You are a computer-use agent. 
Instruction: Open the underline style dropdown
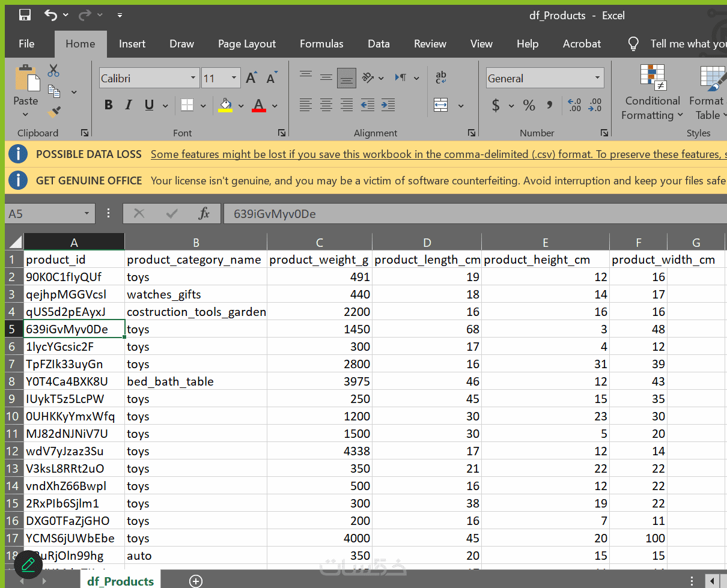point(165,106)
